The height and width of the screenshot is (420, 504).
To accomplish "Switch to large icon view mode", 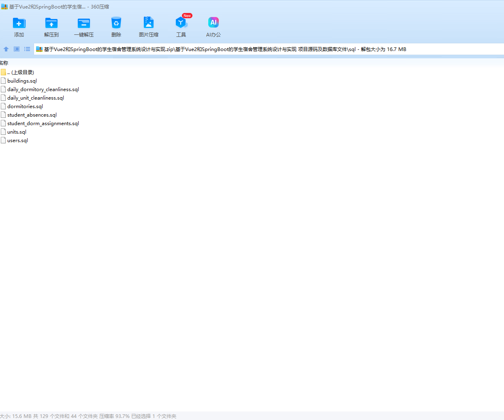I will click(17, 49).
